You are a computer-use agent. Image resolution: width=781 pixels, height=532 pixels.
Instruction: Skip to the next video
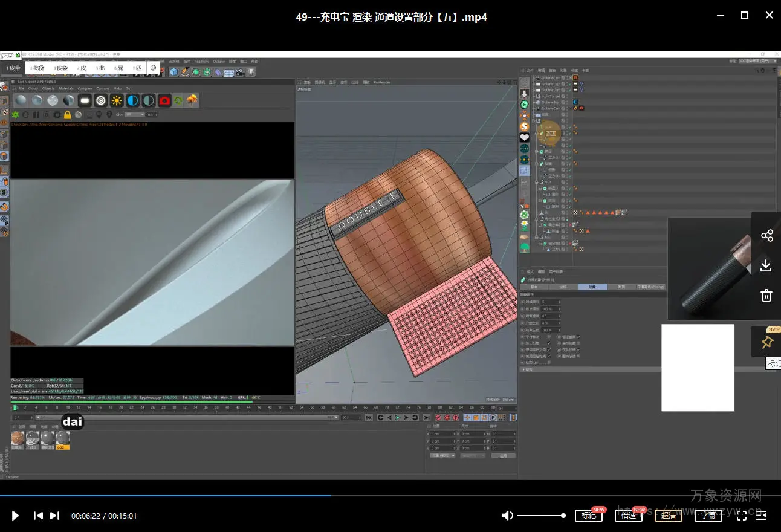55,516
